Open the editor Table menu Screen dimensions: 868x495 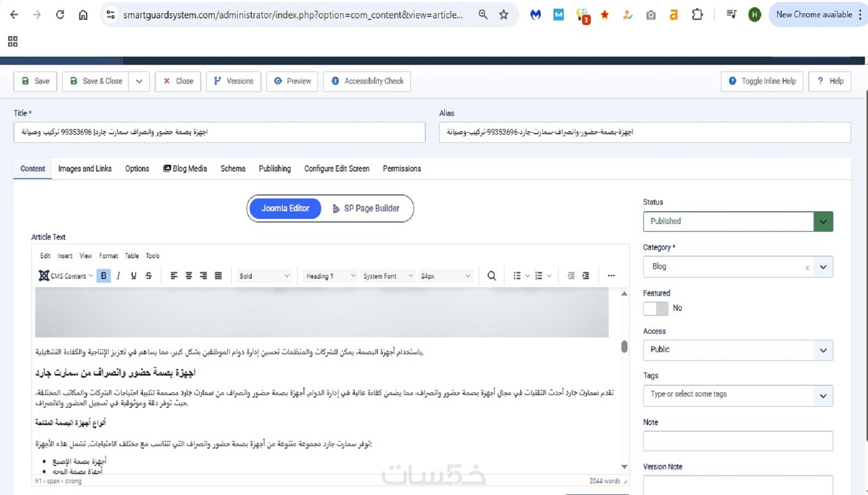pyautogui.click(x=132, y=256)
